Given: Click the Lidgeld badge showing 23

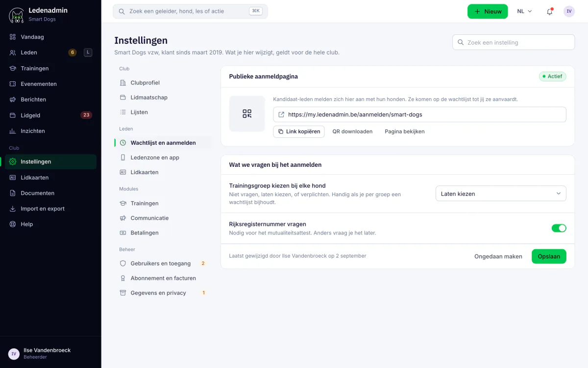Looking at the screenshot, I should (x=86, y=115).
